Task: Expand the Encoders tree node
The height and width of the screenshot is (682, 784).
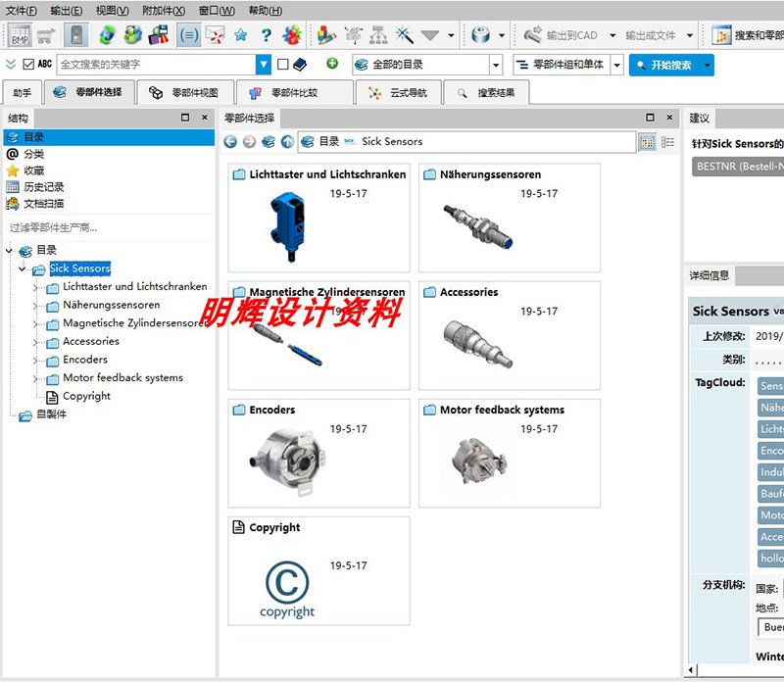Action: point(35,360)
